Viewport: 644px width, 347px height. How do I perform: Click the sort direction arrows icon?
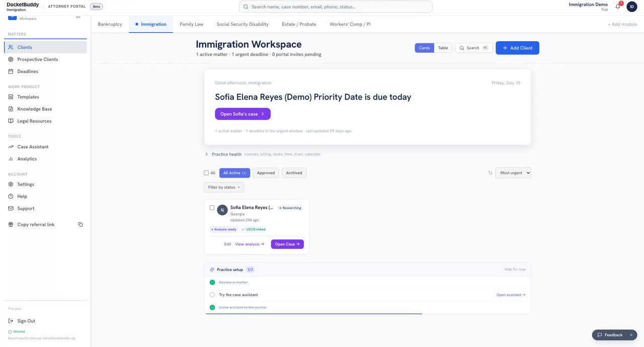tap(490, 173)
